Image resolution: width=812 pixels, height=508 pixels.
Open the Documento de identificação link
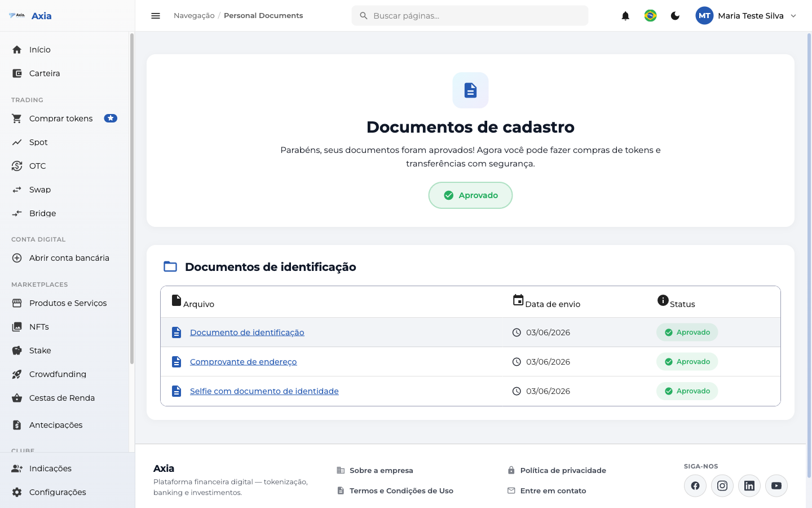click(x=247, y=332)
